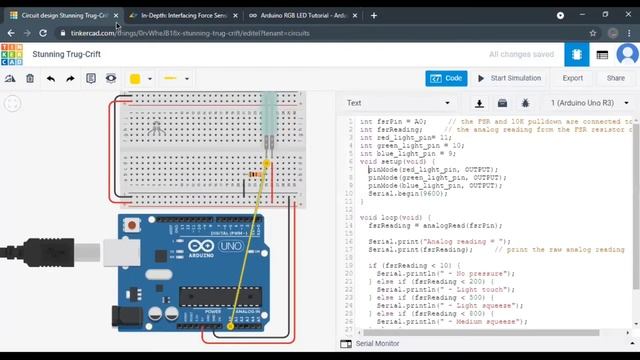Screen dimensions: 640x360
Task: Go forward in browser history
Action: 27,33
